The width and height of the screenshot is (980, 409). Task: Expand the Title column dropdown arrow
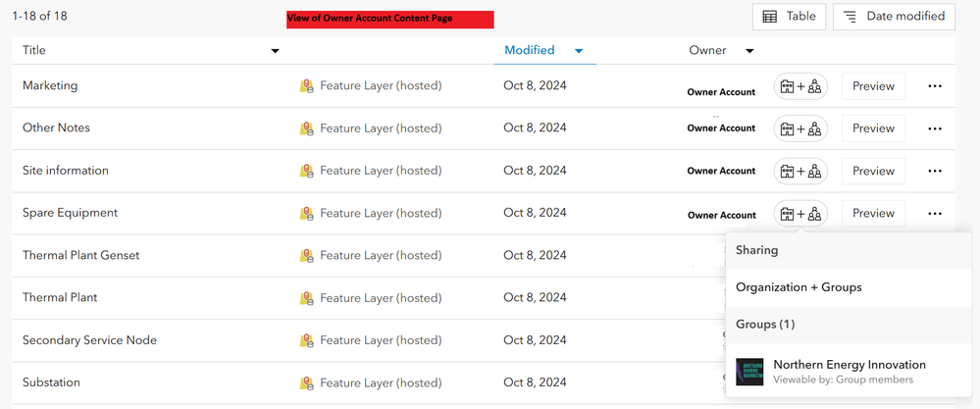(x=275, y=51)
